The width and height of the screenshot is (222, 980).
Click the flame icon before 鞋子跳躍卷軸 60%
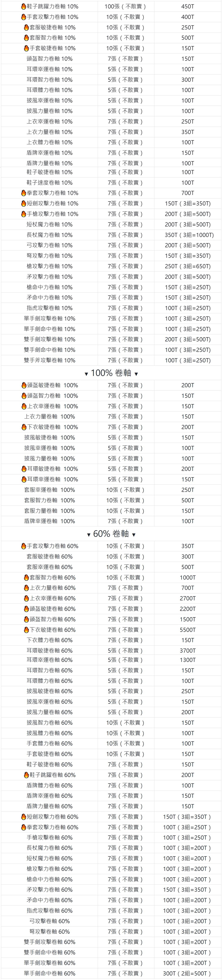[x=26, y=775]
